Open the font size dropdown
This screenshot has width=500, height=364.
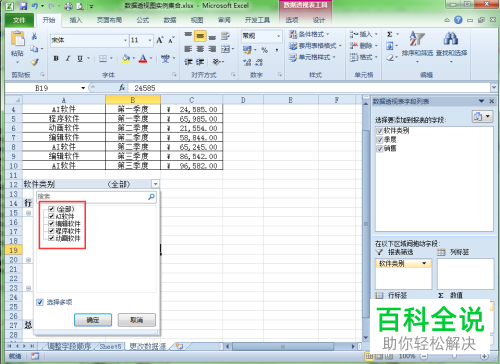150,40
